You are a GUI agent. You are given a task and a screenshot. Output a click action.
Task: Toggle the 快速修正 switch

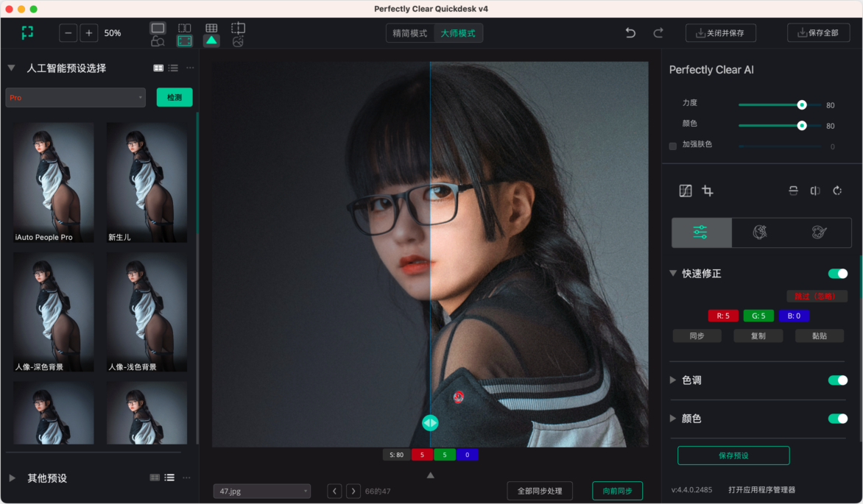(x=838, y=274)
